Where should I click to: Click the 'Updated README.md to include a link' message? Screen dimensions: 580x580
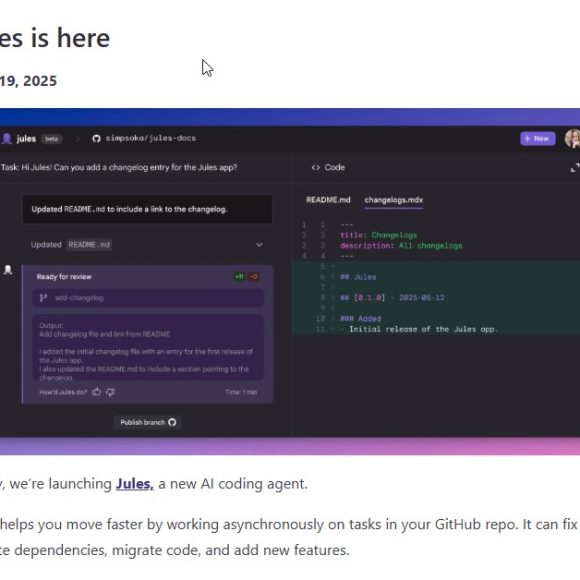(147, 209)
